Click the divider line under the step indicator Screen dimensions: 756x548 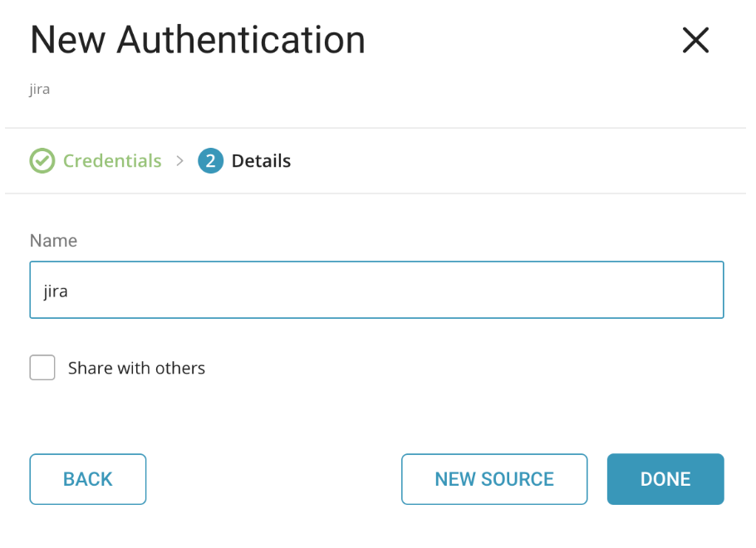pos(376,193)
